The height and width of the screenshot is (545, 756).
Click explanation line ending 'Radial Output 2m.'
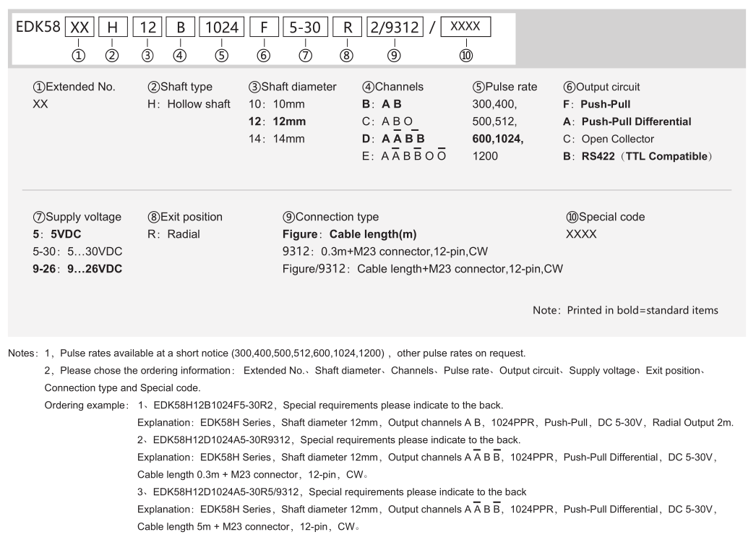click(x=435, y=423)
